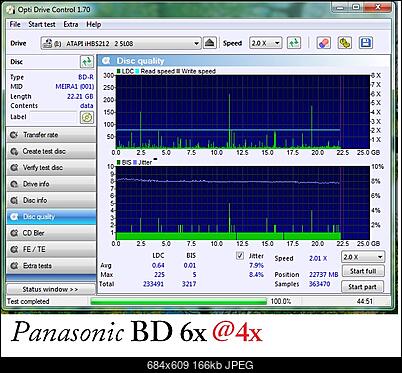Click the eject disc icon
Viewport: 402px width, 373px height.
click(210, 43)
